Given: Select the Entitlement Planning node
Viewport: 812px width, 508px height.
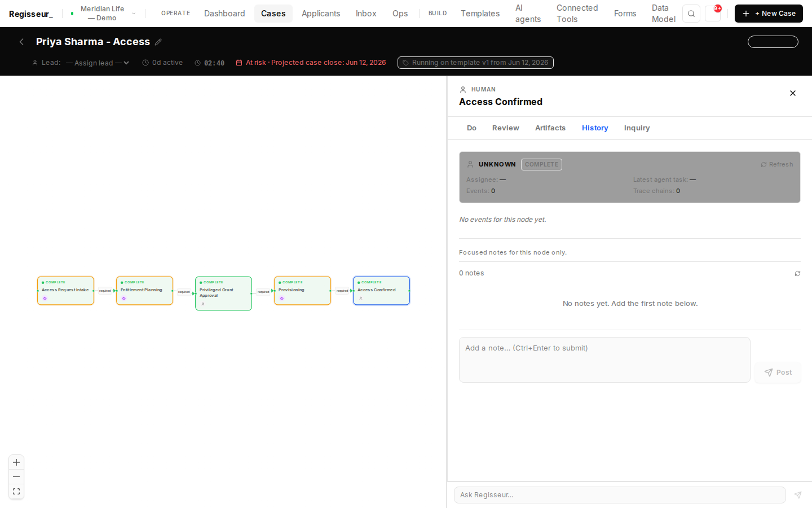Looking at the screenshot, I should tap(144, 291).
